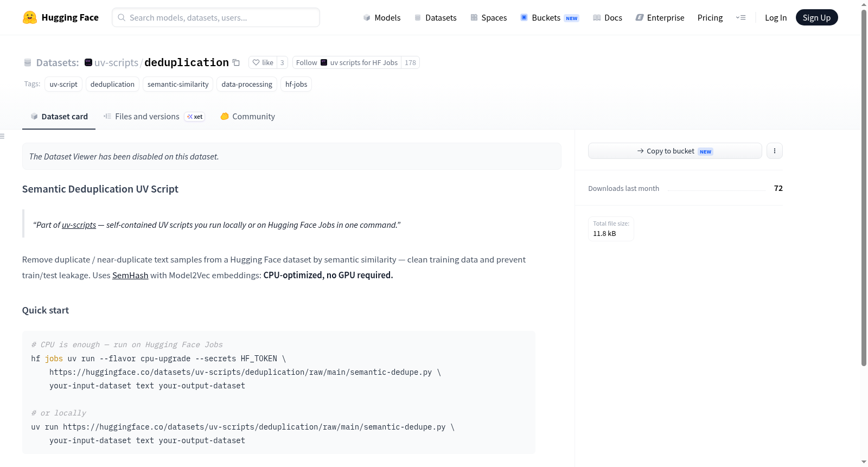Follow uv scripts for HF Jobs
Image resolution: width=868 pixels, height=467 pixels.
pos(347,62)
